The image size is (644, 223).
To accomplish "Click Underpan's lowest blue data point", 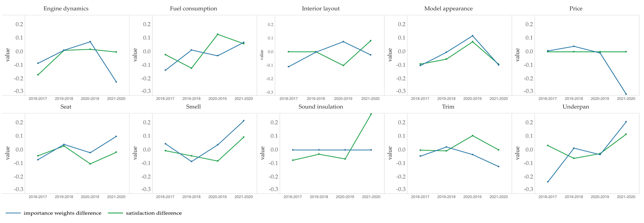I will (548, 182).
